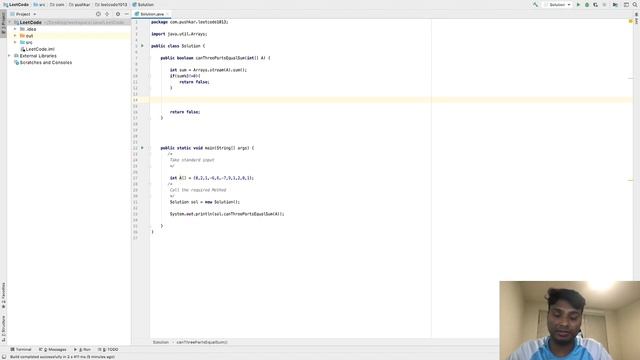Click the src breadcrumb in navigation bar
The height and width of the screenshot is (360, 640).
39,4
